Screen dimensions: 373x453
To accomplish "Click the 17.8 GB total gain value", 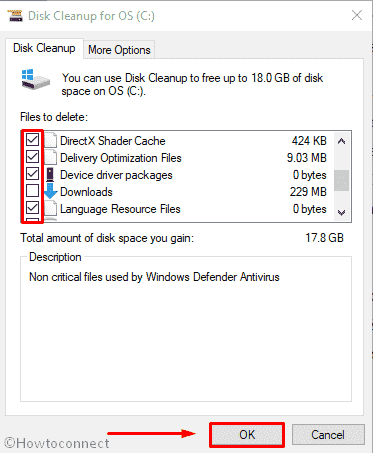I will click(x=324, y=238).
